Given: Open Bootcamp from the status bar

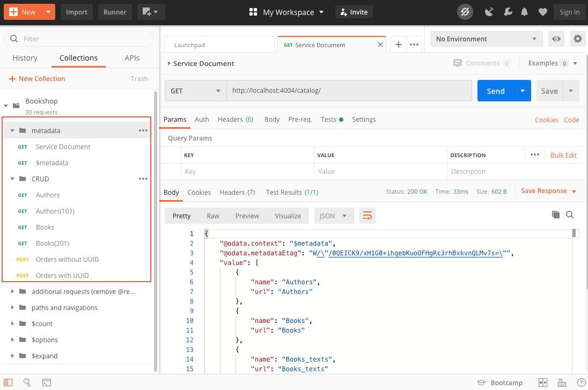Looking at the screenshot, I should tap(499, 382).
